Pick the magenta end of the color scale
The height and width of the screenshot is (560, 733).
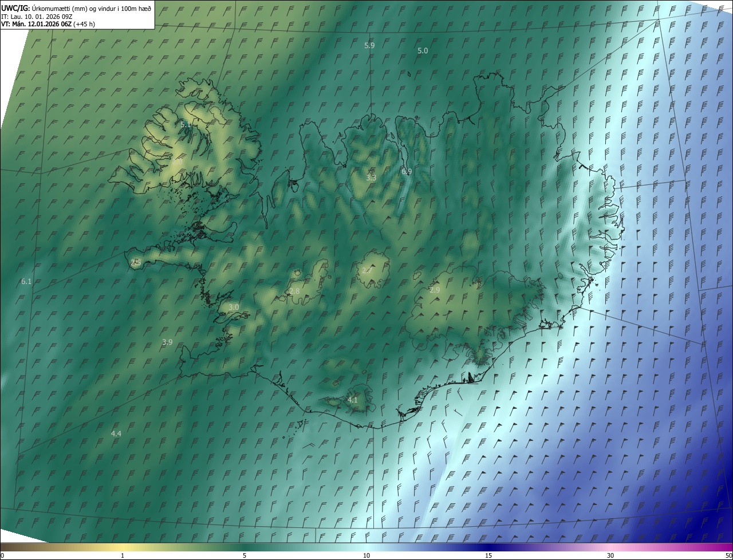point(727,547)
